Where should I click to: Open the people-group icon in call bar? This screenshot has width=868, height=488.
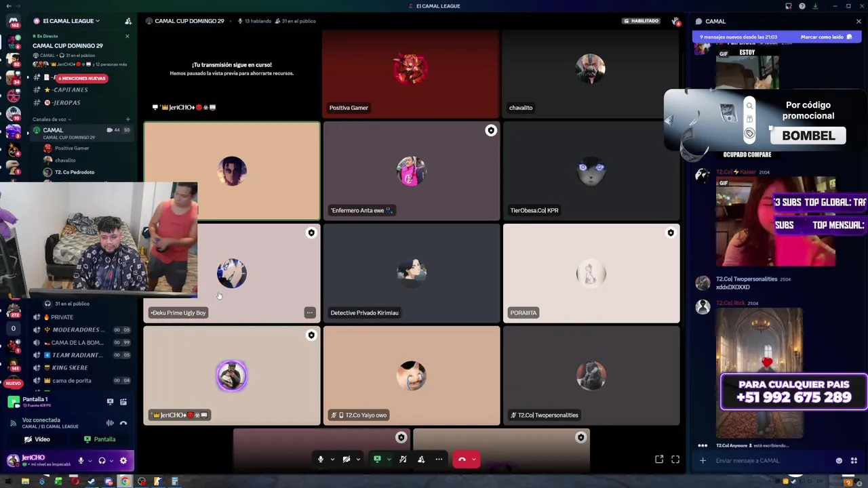(x=421, y=459)
